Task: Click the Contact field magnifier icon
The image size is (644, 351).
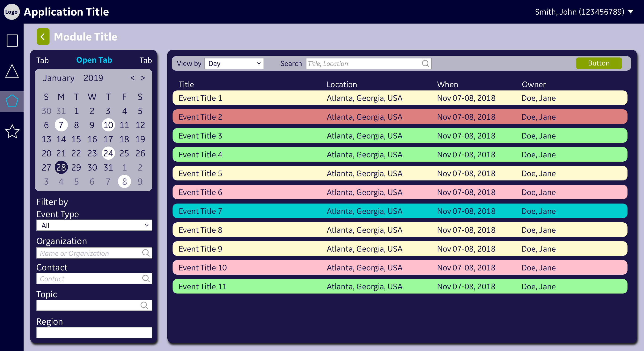Action: (146, 278)
